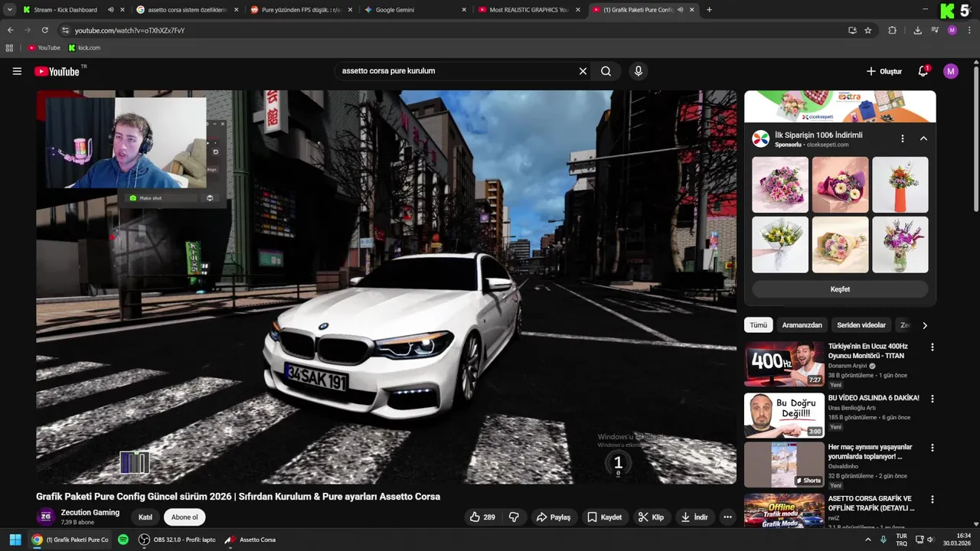Open Spotify from the taskbar
The height and width of the screenshot is (551, 980).
(123, 540)
